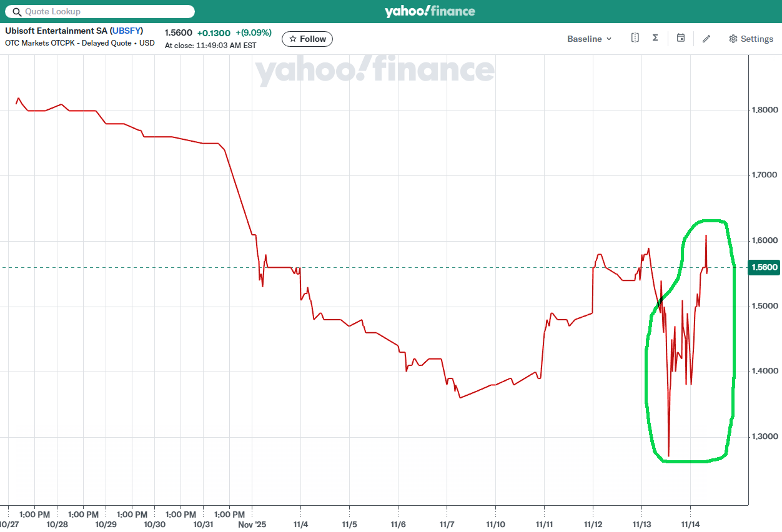Select the pencil drawing tool
Image resolution: width=782 pixels, height=532 pixels.
706,39
